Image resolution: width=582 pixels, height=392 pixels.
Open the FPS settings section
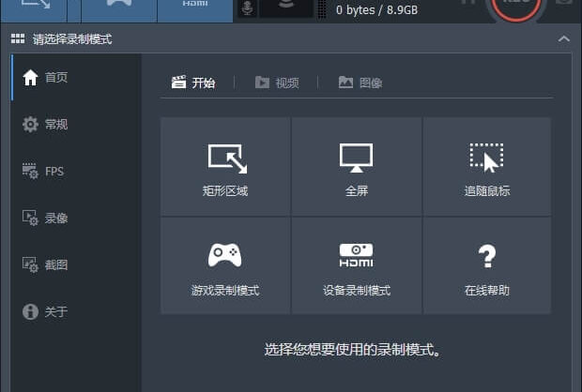coord(76,172)
